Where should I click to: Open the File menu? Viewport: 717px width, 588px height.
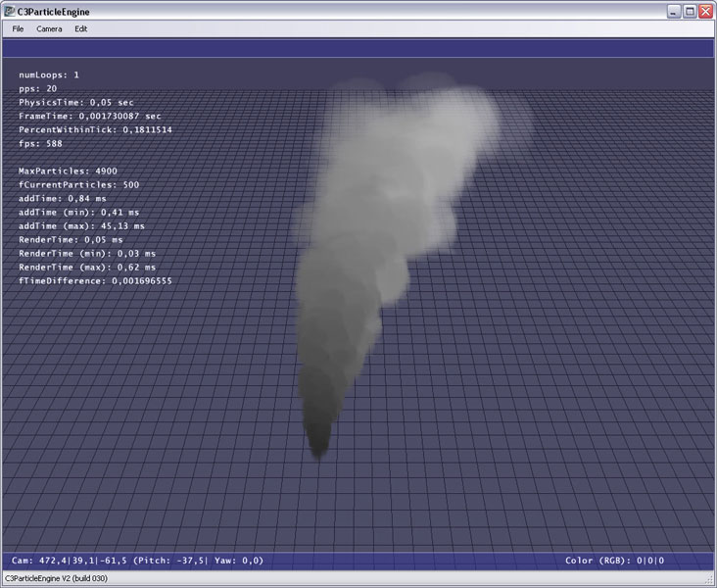coord(18,28)
